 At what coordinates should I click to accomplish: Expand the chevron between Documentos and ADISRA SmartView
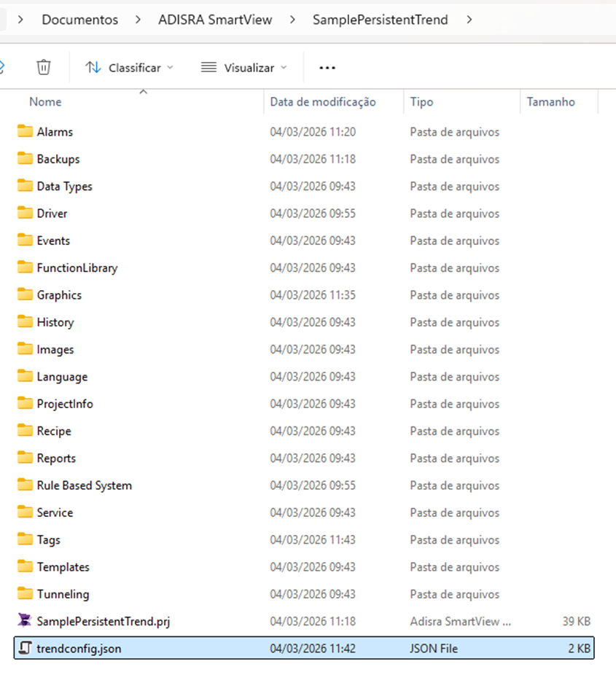pyautogui.click(x=138, y=20)
